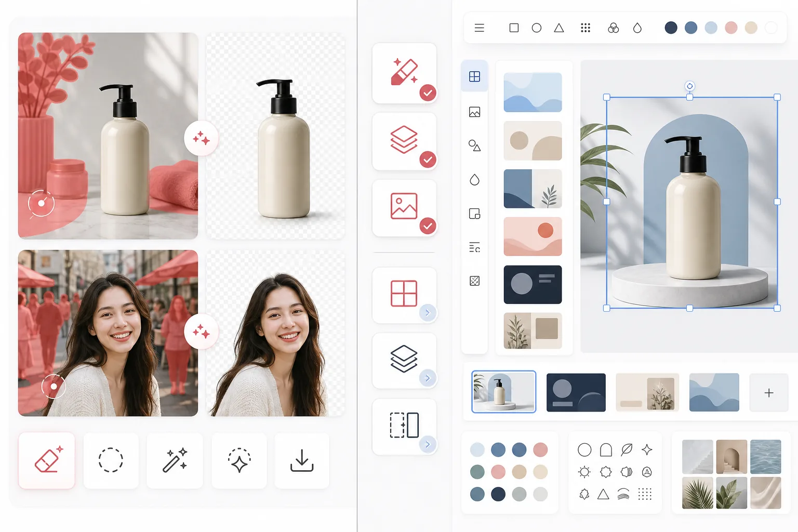Select the dashed circle selection tool
The width and height of the screenshot is (798, 532).
[x=111, y=460]
